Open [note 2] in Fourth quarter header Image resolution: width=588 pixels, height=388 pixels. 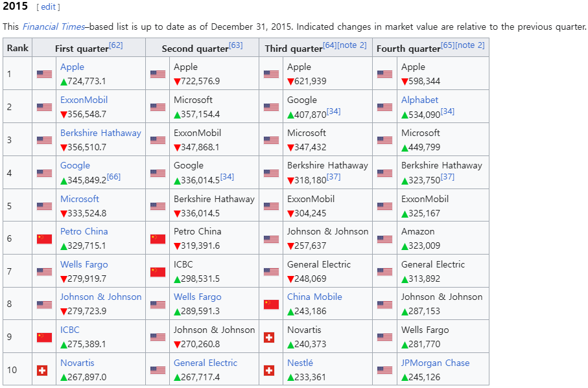click(x=470, y=45)
